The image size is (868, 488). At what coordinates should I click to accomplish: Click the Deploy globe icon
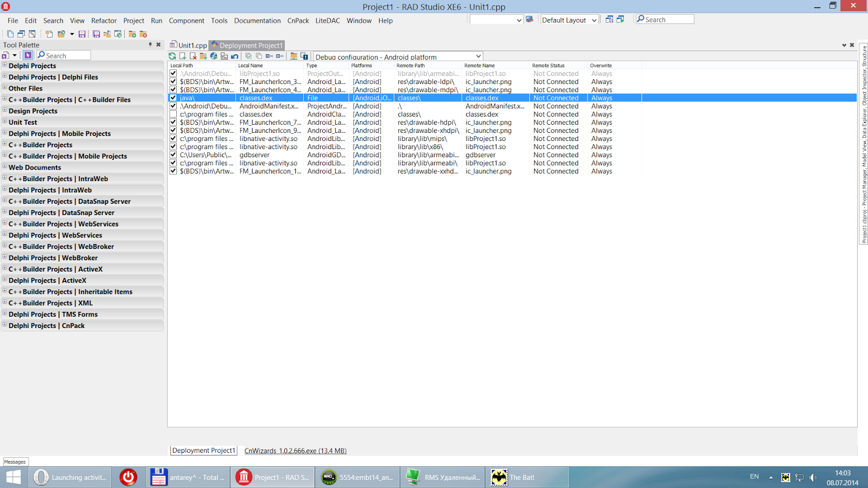(x=214, y=56)
